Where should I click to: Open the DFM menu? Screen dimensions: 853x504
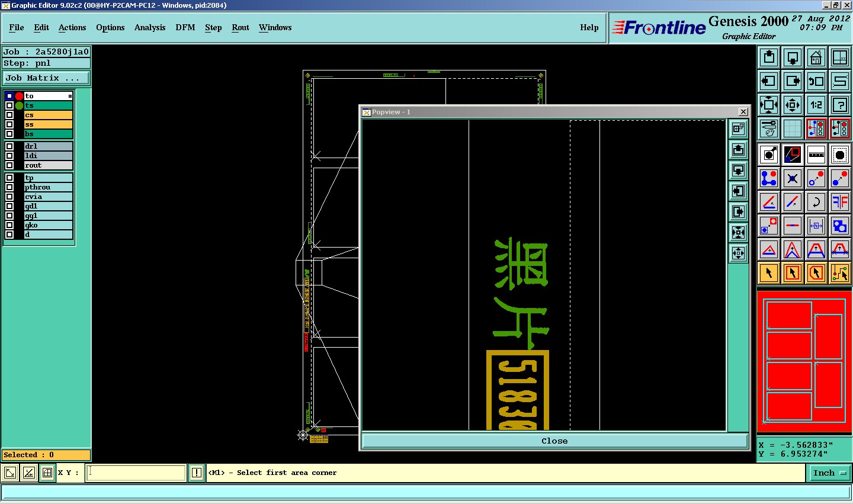pyautogui.click(x=185, y=27)
